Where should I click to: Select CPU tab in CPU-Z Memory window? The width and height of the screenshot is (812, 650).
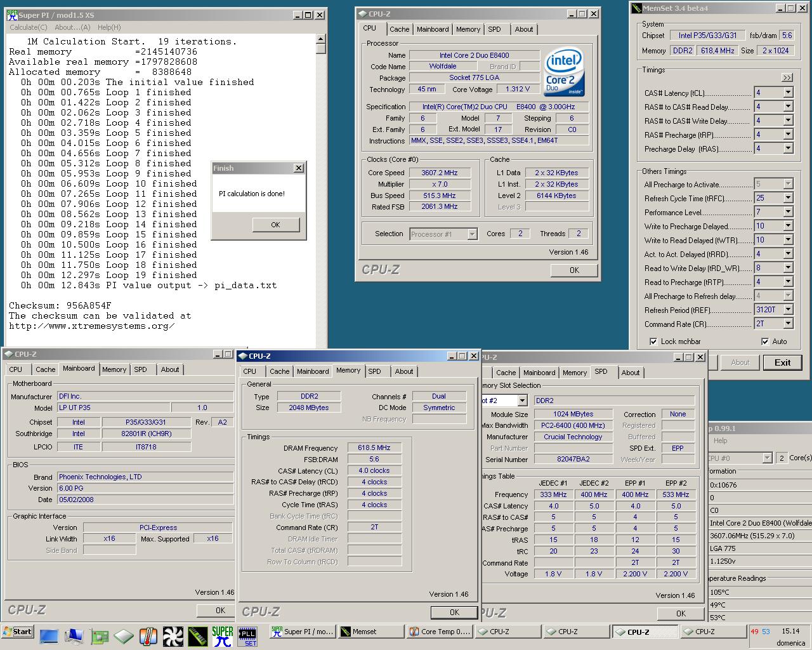(x=250, y=371)
